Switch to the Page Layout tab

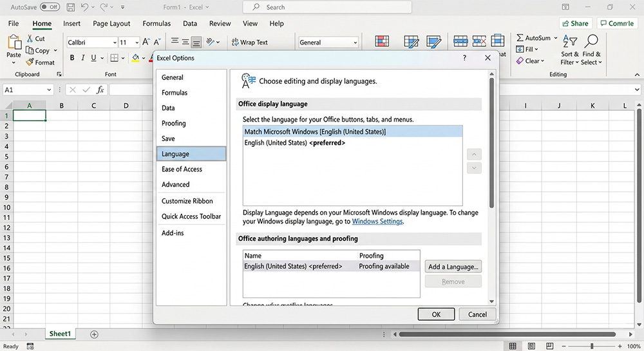(111, 23)
